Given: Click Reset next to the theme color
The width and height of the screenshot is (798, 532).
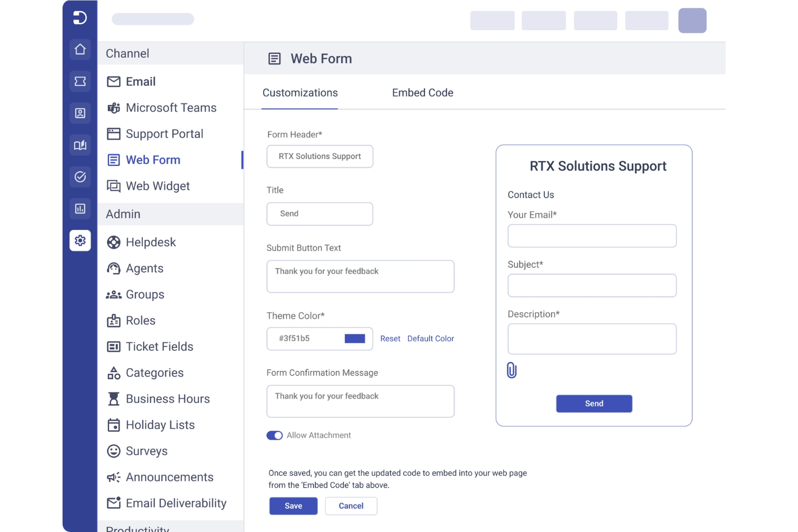Looking at the screenshot, I should coord(390,338).
